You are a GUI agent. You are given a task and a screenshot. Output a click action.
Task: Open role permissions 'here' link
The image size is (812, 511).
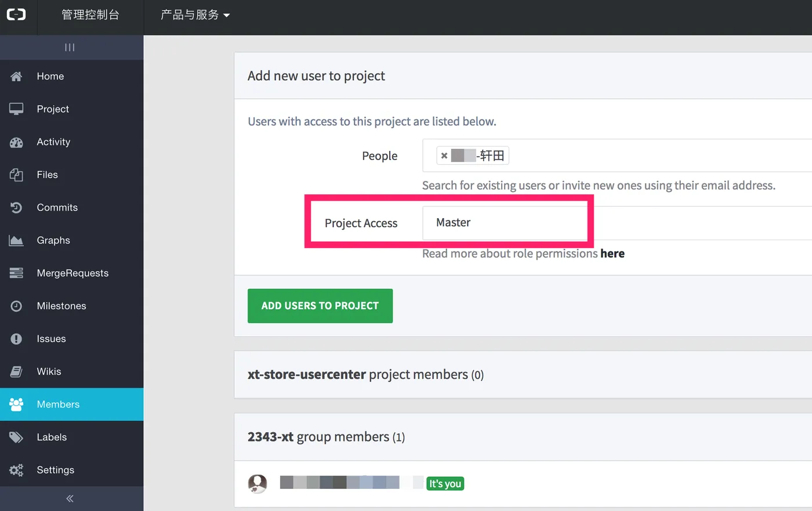(612, 253)
